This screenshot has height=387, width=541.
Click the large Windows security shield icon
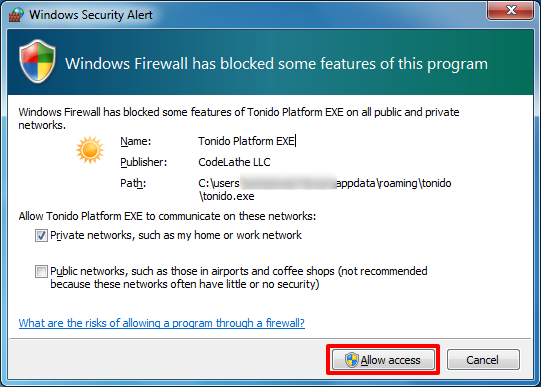coord(38,61)
